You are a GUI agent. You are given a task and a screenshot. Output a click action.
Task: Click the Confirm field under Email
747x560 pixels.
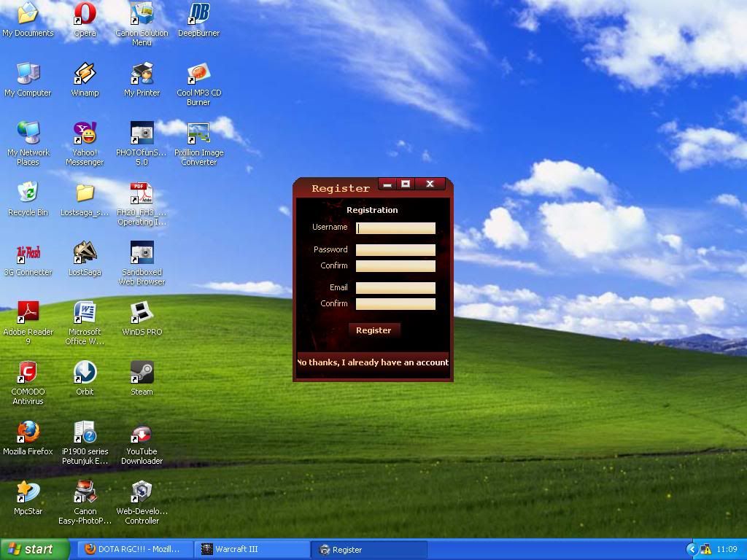pyautogui.click(x=395, y=304)
